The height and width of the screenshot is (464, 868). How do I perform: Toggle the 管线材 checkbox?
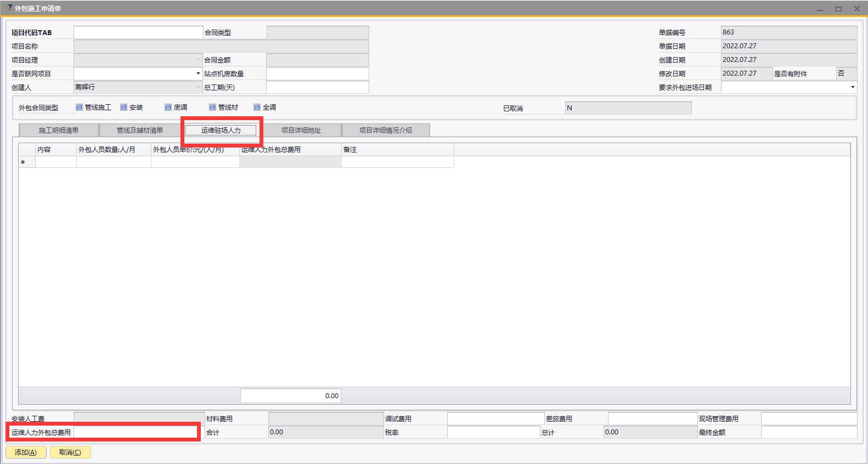point(213,107)
